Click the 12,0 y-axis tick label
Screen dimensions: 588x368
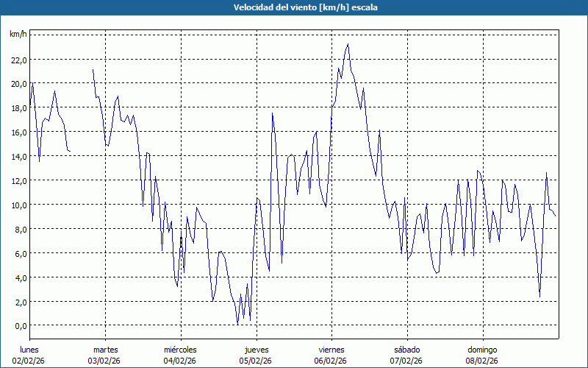pos(19,180)
